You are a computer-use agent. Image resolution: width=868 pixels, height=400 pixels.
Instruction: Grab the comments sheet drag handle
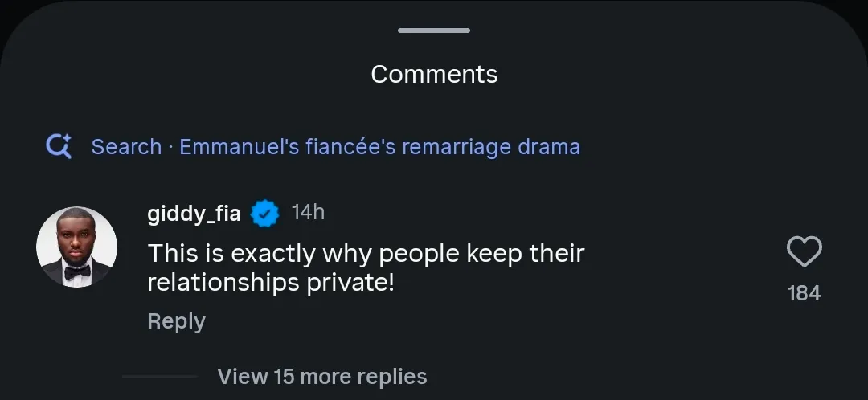coord(434,31)
